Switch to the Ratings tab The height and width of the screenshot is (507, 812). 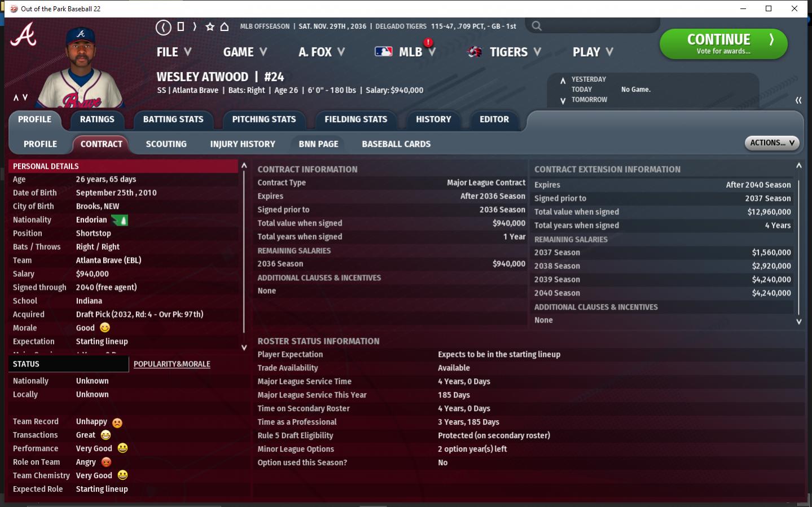[x=97, y=120]
